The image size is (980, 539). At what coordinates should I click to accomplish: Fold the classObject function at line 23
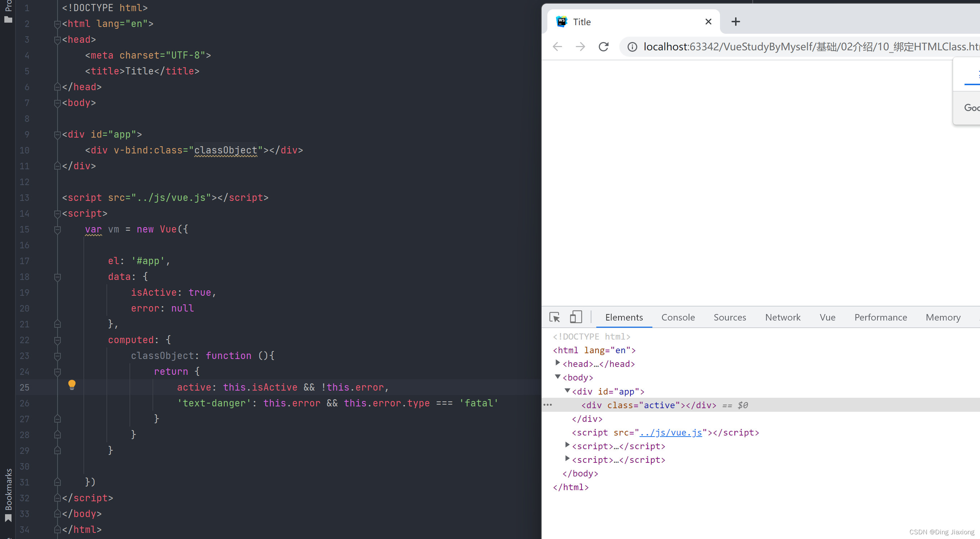pos(58,356)
